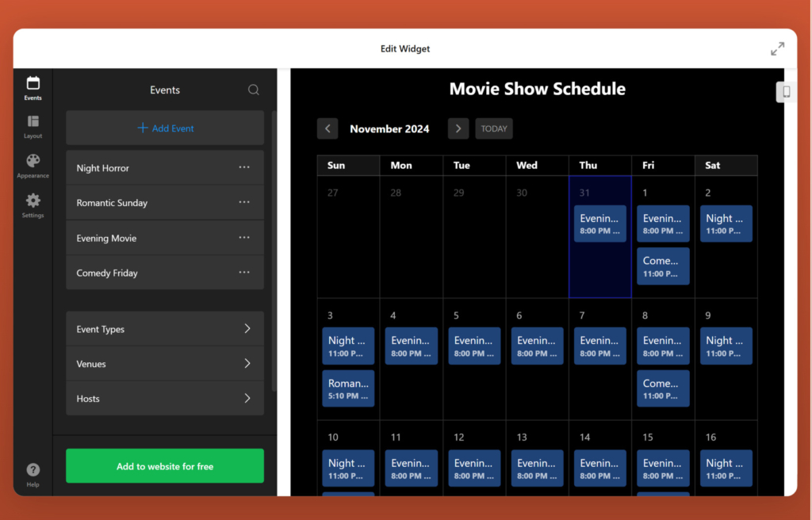The image size is (812, 520).
Task: Expand the widget editor to fullscreen
Action: point(777,48)
